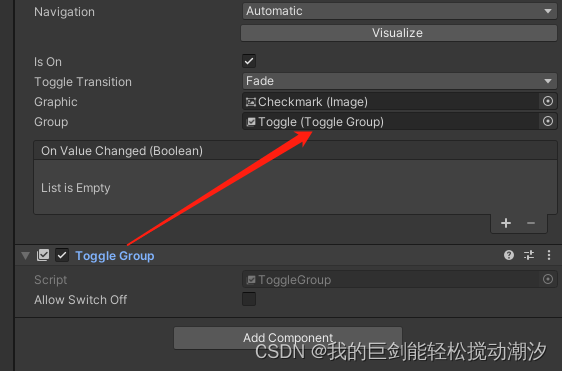Viewport: 562px width, 371px height.
Task: Click the Toggle Transition property label
Action: click(83, 82)
